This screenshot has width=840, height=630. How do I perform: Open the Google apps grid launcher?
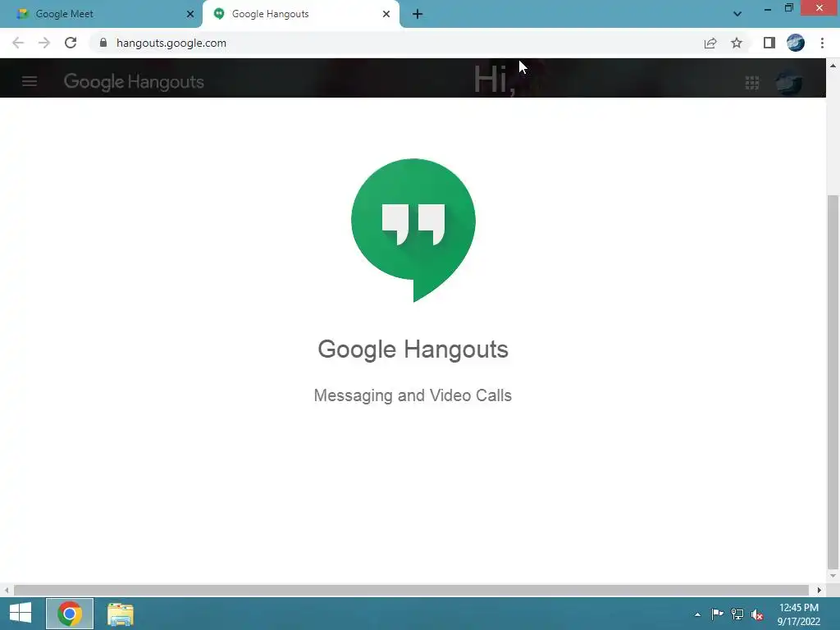coord(751,83)
